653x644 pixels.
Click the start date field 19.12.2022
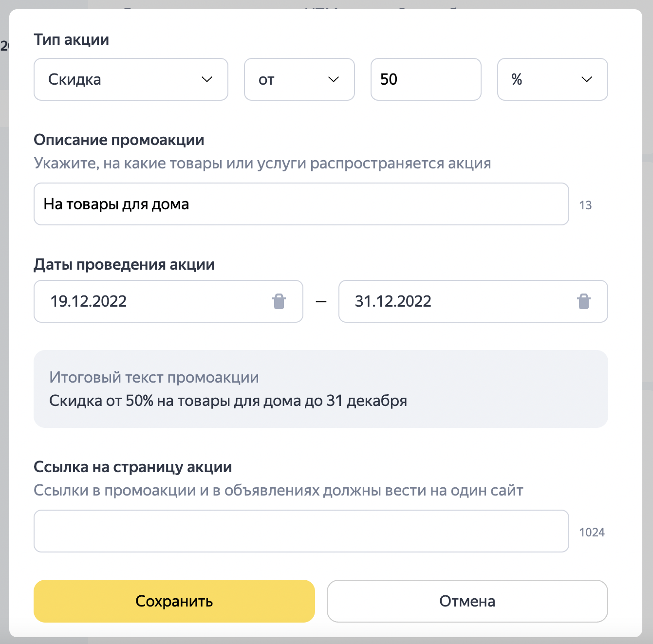tap(168, 301)
